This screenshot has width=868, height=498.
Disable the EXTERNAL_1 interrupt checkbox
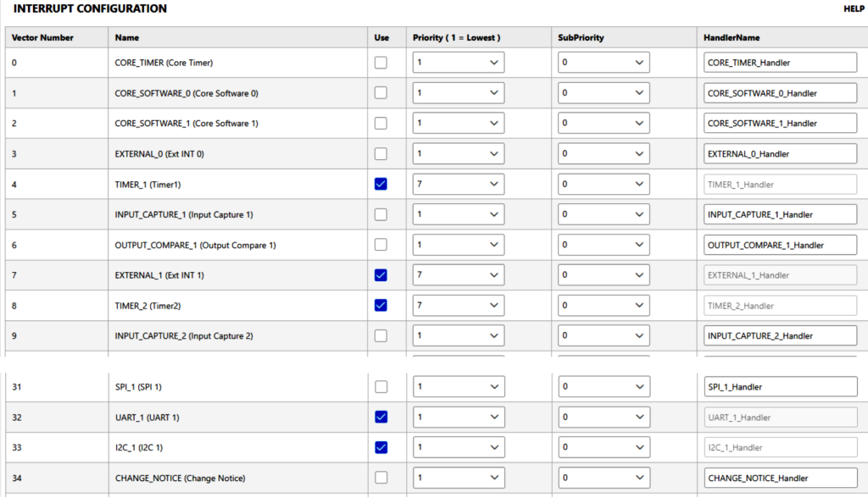pos(381,275)
